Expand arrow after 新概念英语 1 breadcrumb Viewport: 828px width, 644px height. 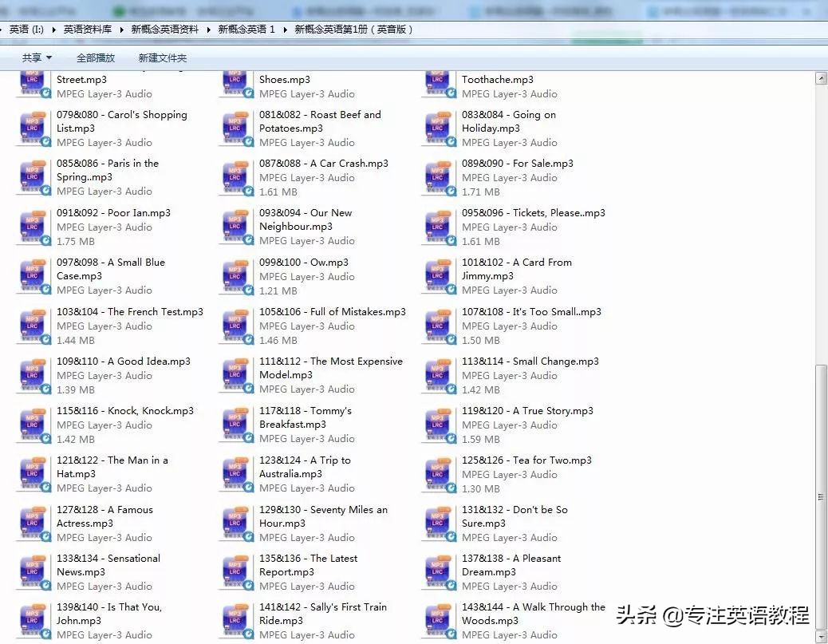coord(285,30)
